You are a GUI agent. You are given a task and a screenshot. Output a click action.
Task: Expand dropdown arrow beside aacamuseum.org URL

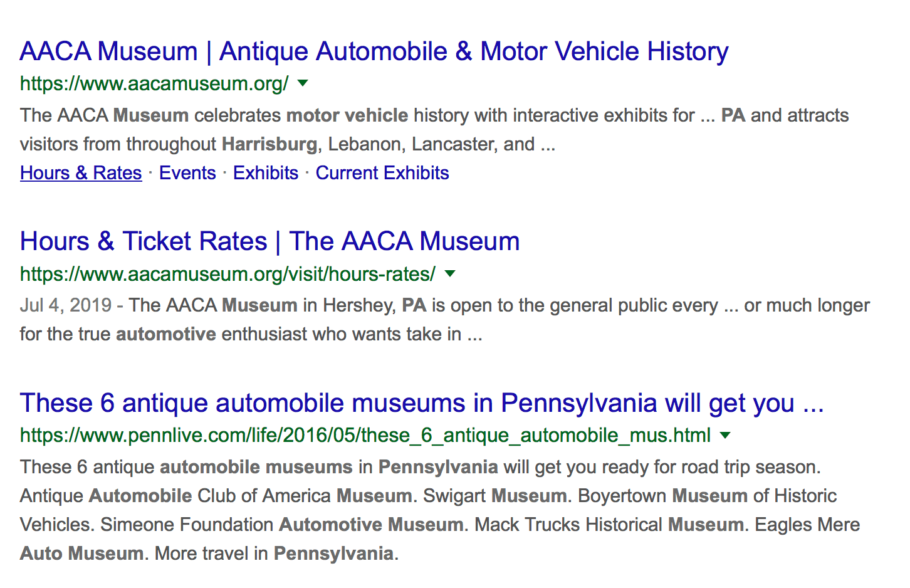click(303, 83)
